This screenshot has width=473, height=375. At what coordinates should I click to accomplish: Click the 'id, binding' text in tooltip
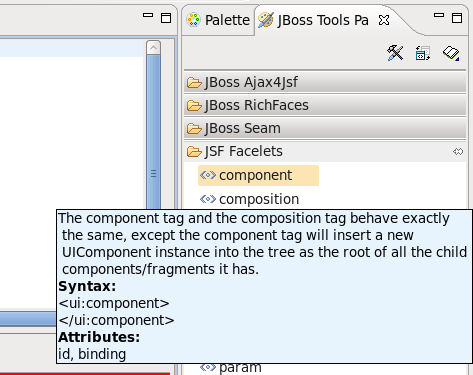click(x=92, y=354)
